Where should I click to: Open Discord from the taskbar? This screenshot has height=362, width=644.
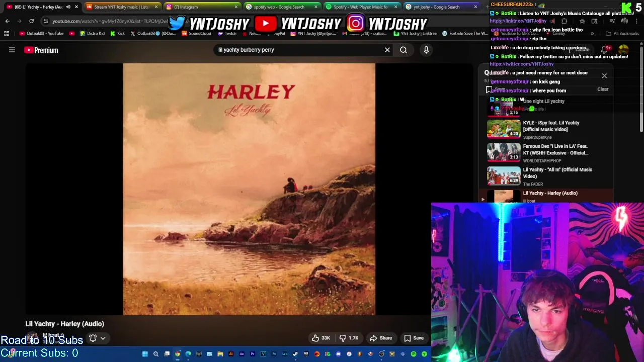338,354
